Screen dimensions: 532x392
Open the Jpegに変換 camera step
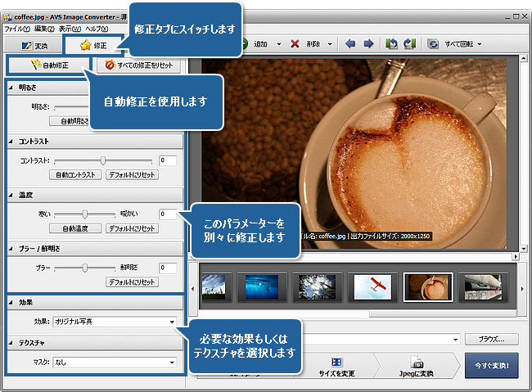point(417,366)
